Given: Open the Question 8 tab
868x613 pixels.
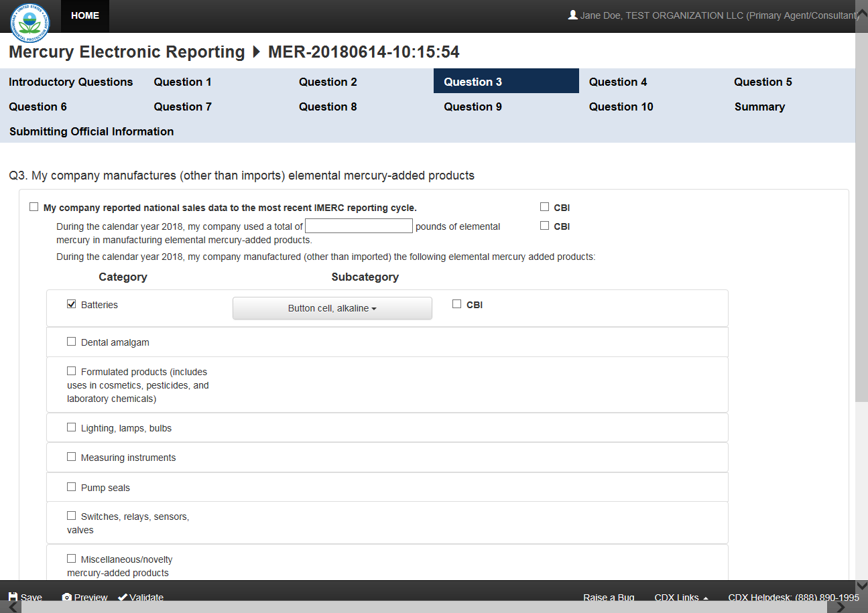Looking at the screenshot, I should [328, 107].
